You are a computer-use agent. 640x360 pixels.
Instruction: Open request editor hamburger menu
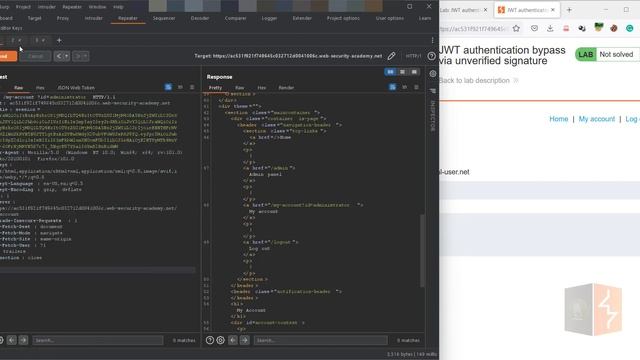tap(192, 87)
